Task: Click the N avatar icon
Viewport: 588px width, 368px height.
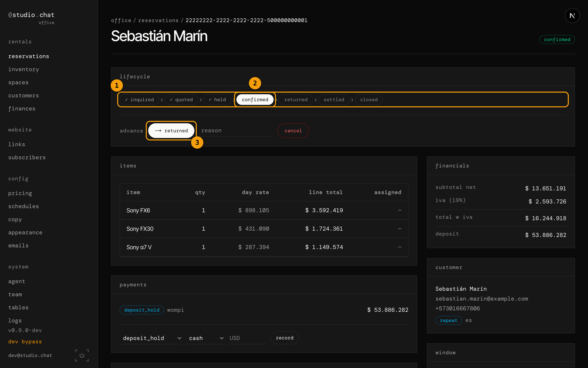Action: point(572,16)
